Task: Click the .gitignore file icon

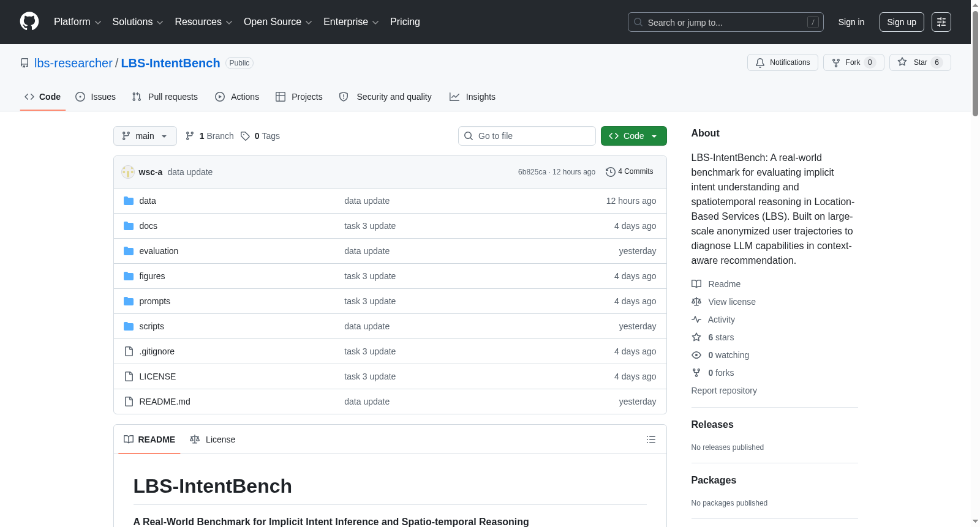Action: [x=129, y=351]
